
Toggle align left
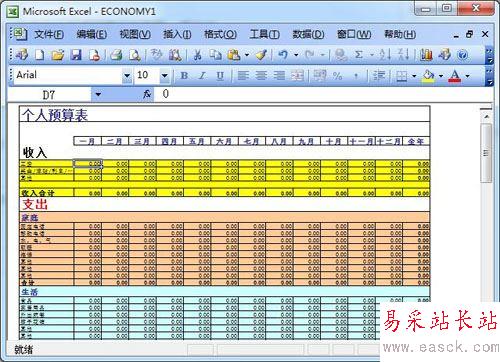tap(243, 76)
